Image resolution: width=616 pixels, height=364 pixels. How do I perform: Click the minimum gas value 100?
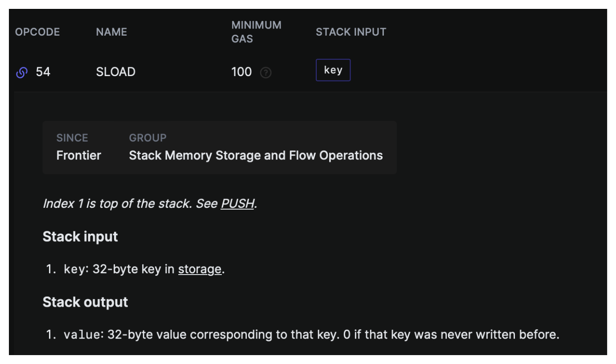(241, 72)
